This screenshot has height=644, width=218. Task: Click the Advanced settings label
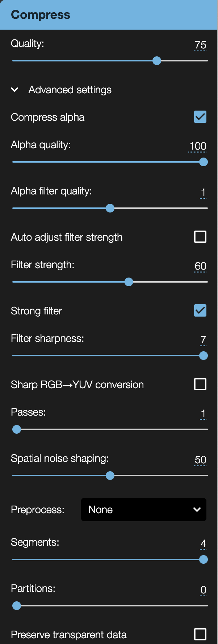[70, 90]
